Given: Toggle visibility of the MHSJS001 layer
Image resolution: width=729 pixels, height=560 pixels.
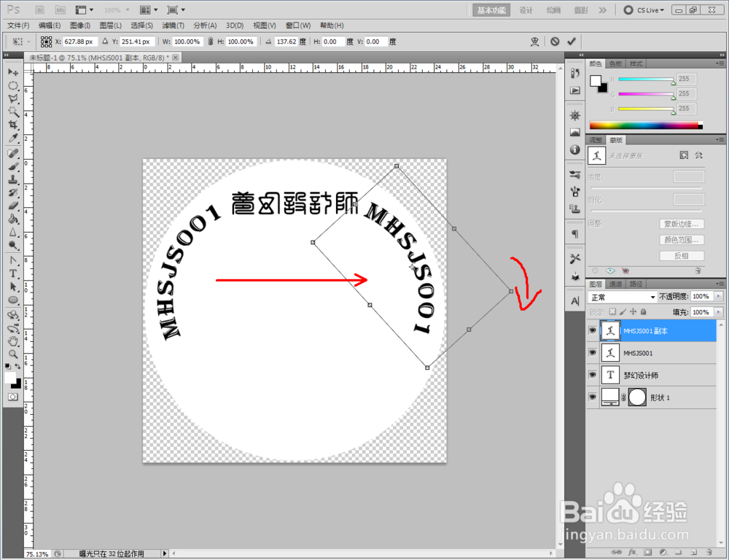Looking at the screenshot, I should (x=592, y=353).
